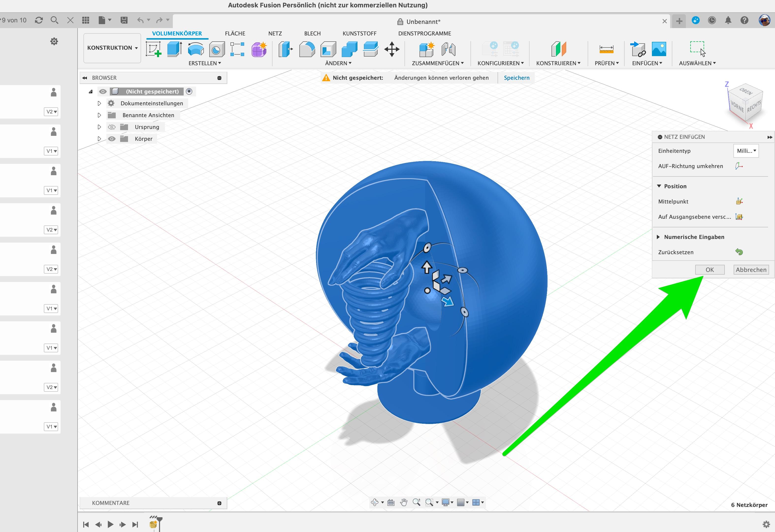Screen dimensions: 775x532
Task: Click the Mittelpunkt center icon
Action: click(739, 201)
